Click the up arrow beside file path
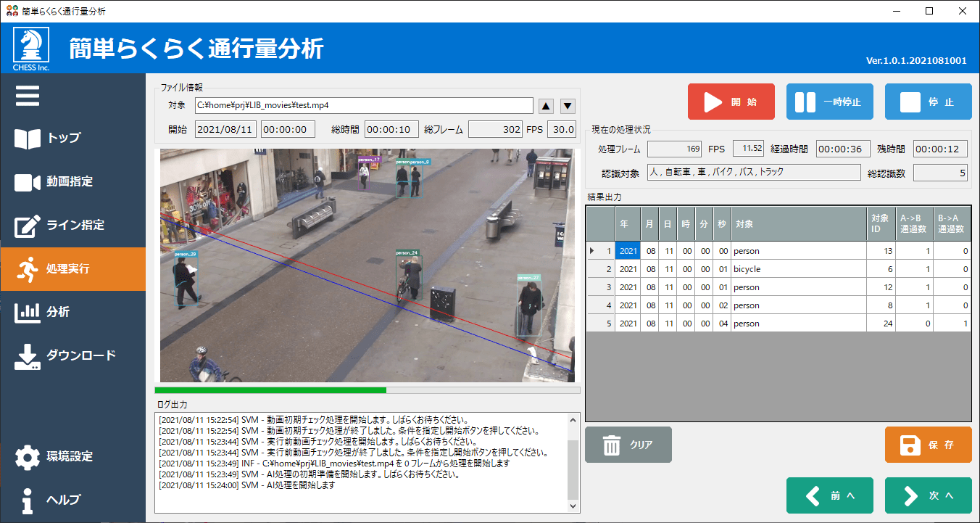This screenshot has height=523, width=980. tap(547, 106)
